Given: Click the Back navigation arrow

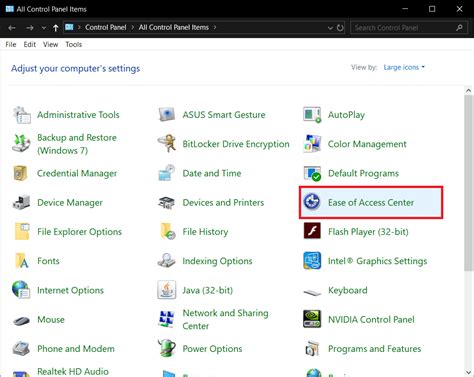Looking at the screenshot, I should pyautogui.click(x=12, y=28).
